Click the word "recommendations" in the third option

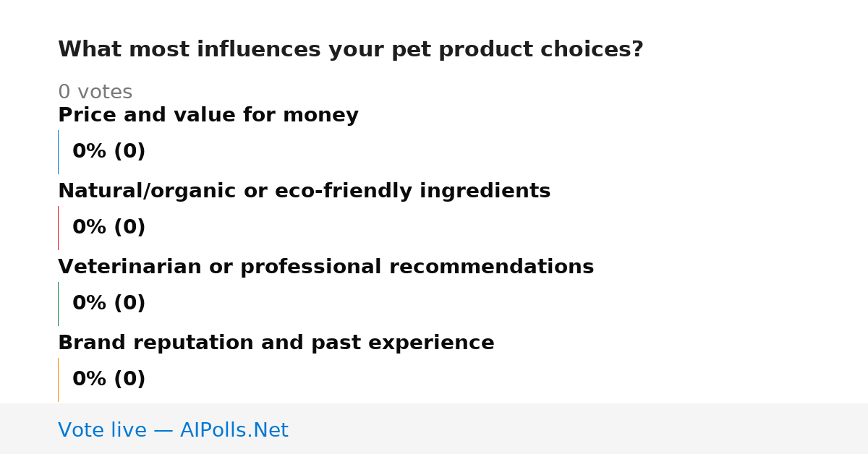[x=492, y=267]
